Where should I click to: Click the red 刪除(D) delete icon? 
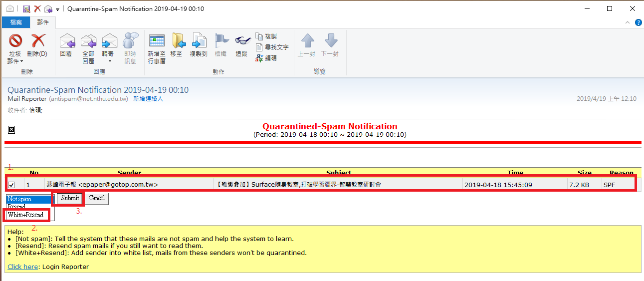coord(38,41)
